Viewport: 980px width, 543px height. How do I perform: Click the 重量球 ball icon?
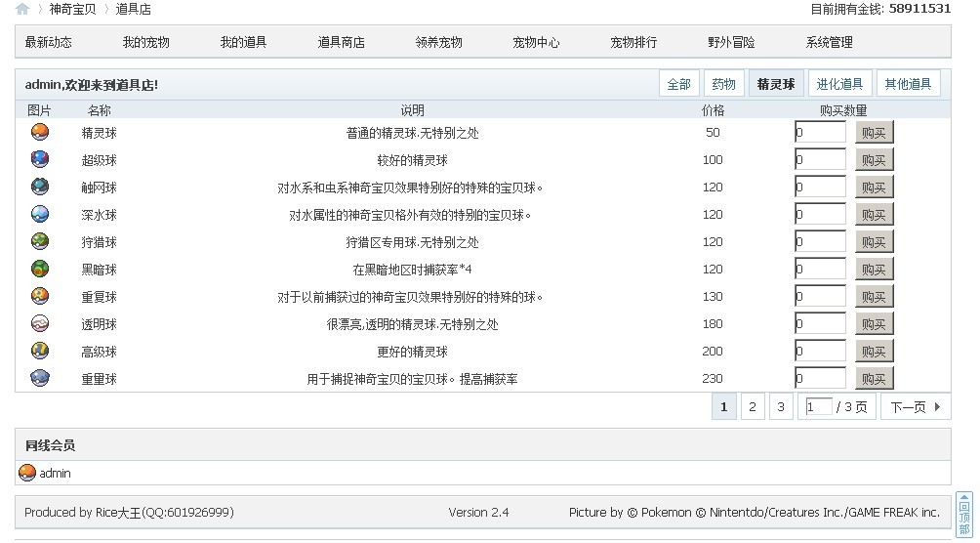40,378
